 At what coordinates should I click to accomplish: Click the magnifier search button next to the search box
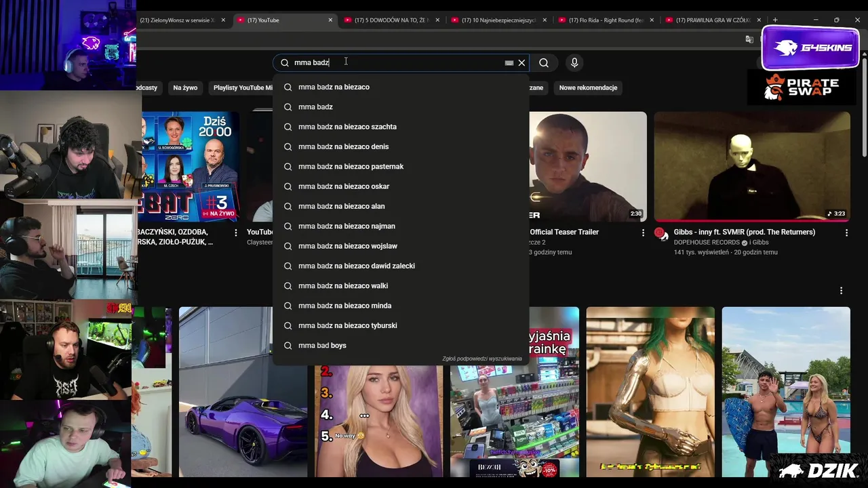[x=544, y=63]
